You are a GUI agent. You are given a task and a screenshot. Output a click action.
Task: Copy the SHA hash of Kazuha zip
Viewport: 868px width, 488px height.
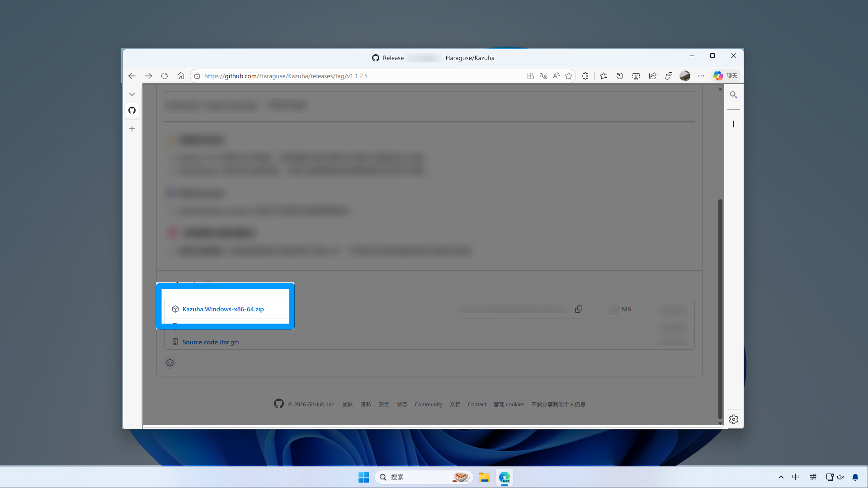click(579, 309)
